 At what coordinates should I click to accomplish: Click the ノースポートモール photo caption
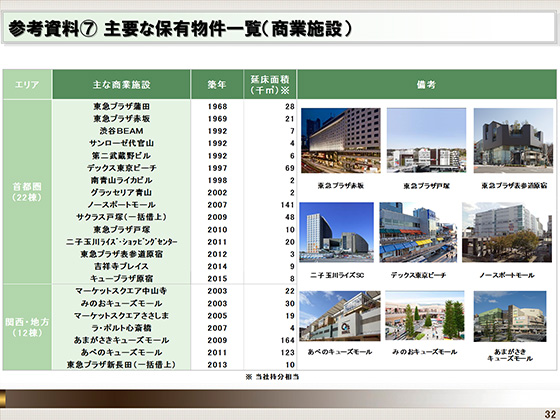[x=507, y=275]
